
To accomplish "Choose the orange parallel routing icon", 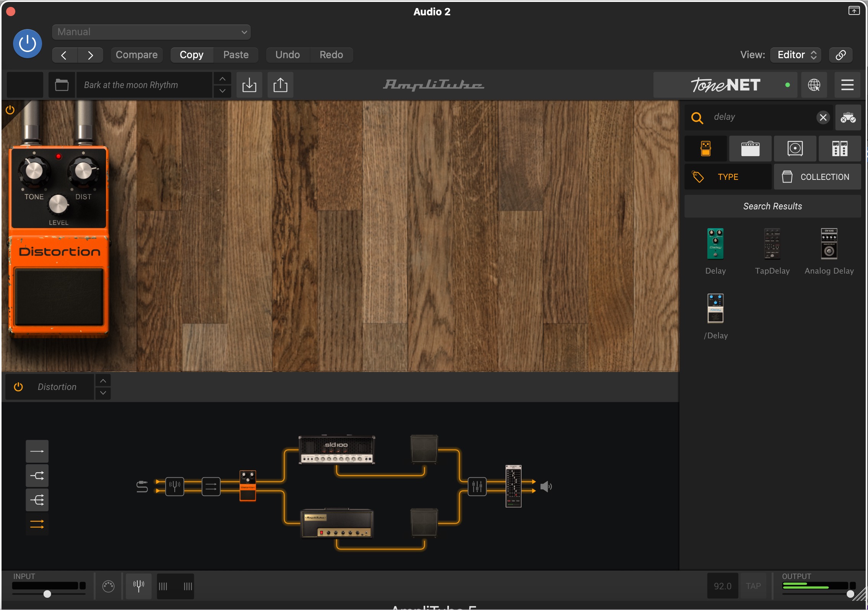I will [x=37, y=524].
